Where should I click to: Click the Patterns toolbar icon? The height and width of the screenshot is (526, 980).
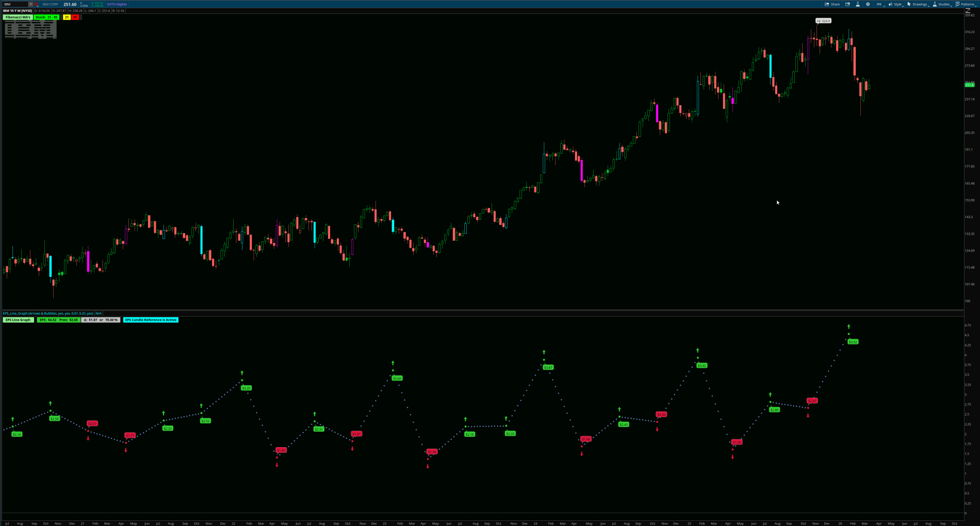[966, 4]
